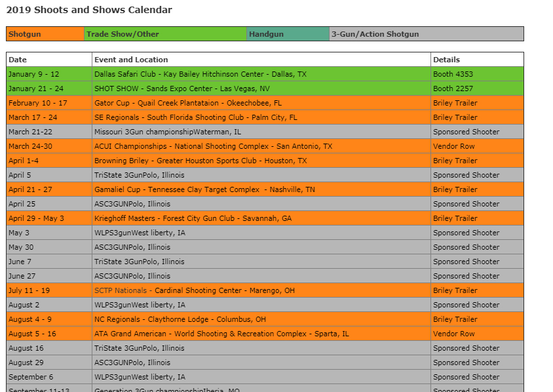Viewport: 553px width, 392px height.
Task: Select the ASC3GUN event on April 25
Action: [261, 205]
